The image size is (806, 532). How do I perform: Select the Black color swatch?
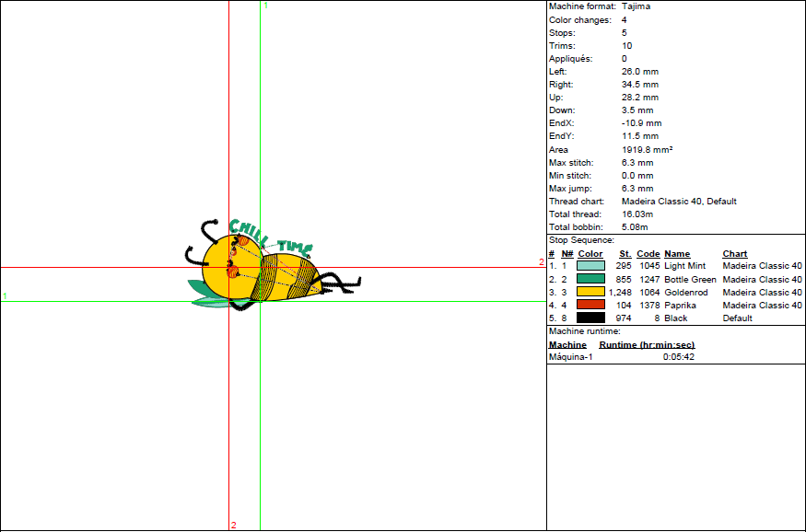click(x=590, y=318)
